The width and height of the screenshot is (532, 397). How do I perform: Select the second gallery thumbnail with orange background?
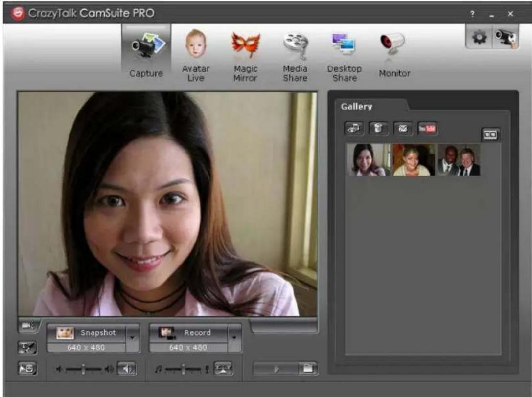(x=413, y=159)
